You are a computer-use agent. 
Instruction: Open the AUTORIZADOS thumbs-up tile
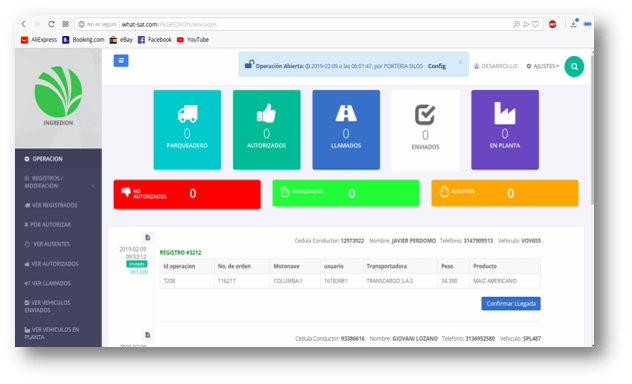point(266,130)
